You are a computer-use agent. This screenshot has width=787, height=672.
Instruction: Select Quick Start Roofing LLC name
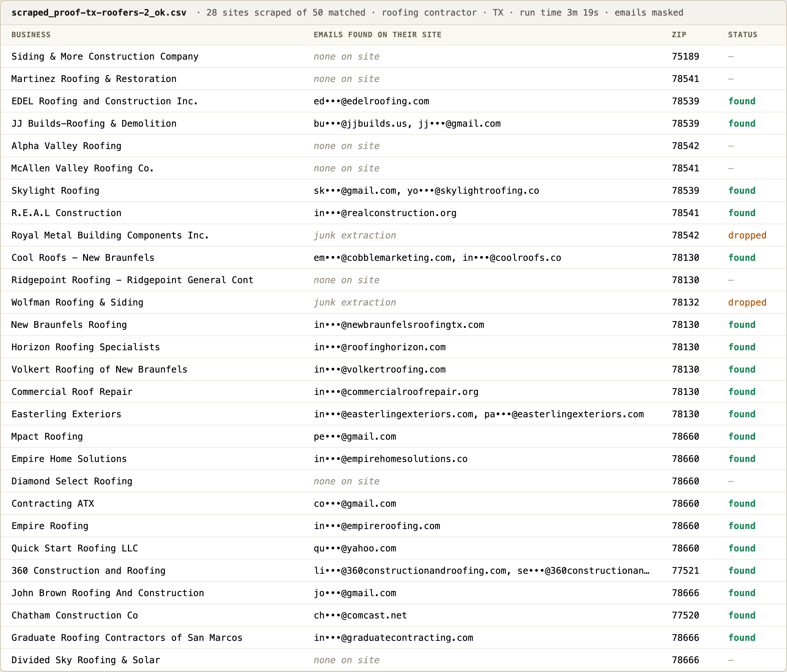(x=75, y=549)
